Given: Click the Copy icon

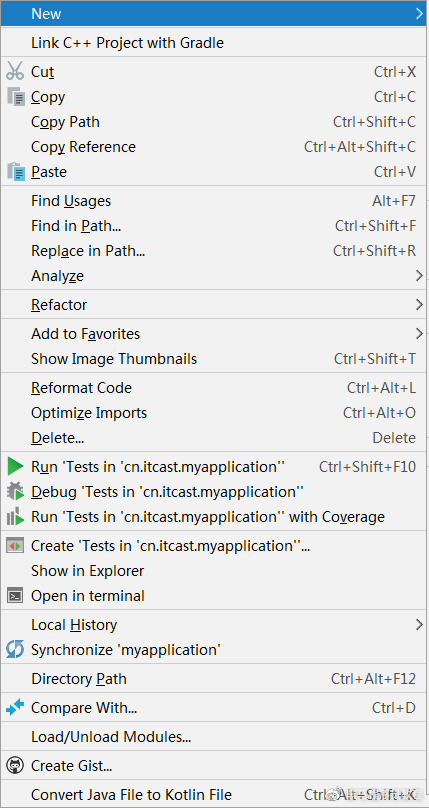Looking at the screenshot, I should coord(15,97).
